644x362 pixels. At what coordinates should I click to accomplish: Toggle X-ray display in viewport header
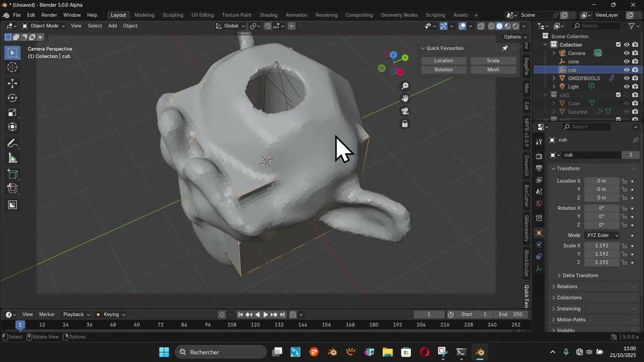(481, 26)
